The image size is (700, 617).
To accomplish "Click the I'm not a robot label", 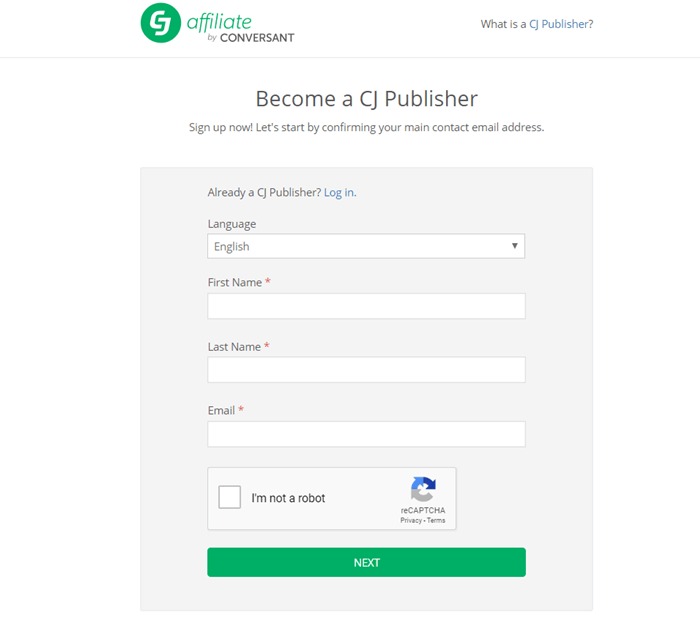I will 288,498.
